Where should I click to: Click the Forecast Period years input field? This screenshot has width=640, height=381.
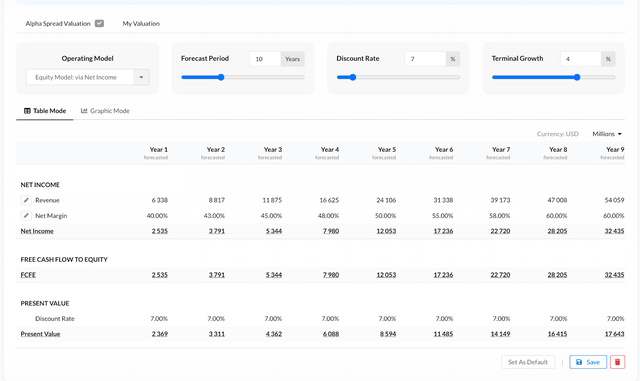tap(265, 59)
